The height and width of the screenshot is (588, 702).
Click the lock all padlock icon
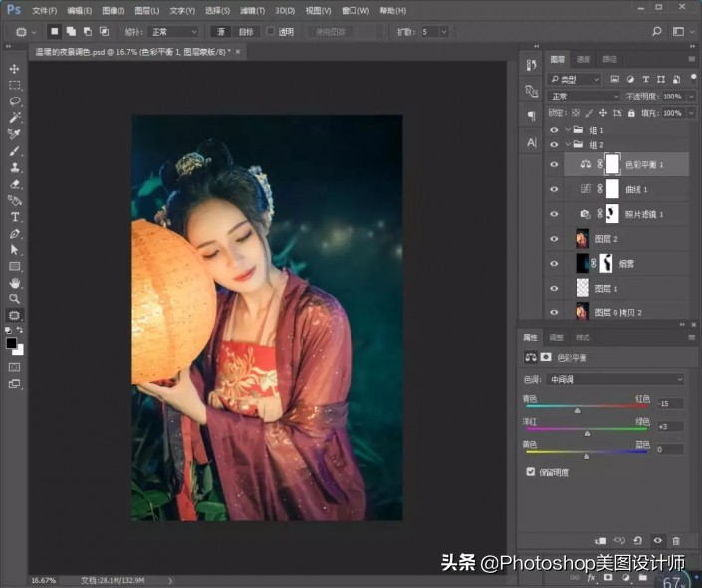click(x=631, y=113)
